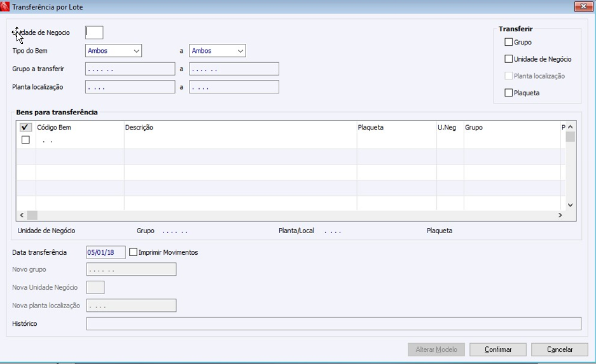This screenshot has width=596, height=364.
Task: Click the Plaqueta column header
Action: pyautogui.click(x=396, y=127)
